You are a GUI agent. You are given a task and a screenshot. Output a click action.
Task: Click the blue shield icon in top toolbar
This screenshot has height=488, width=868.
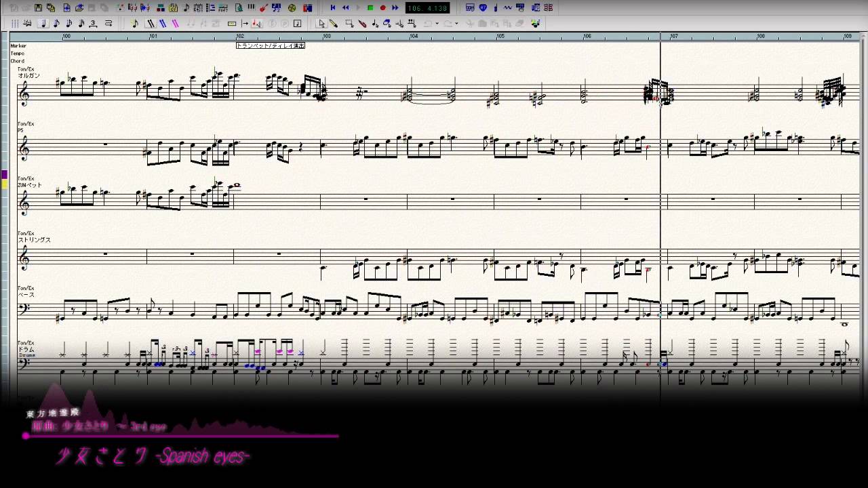pos(483,8)
